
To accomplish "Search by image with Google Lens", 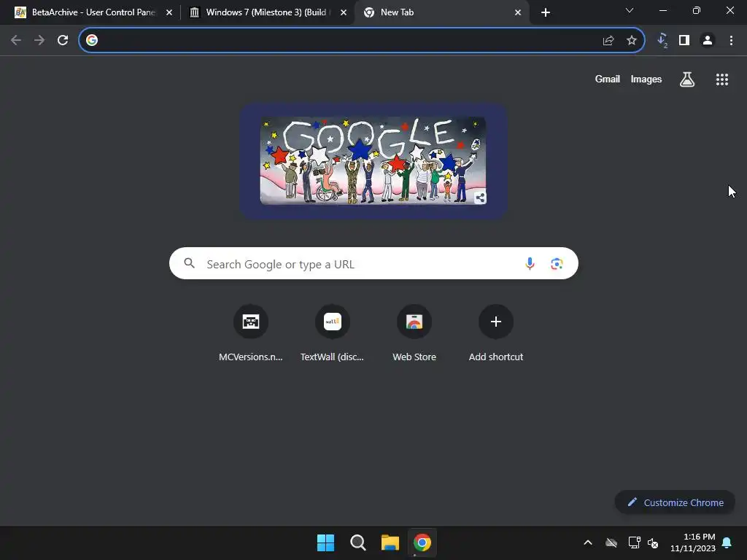I will click(557, 264).
